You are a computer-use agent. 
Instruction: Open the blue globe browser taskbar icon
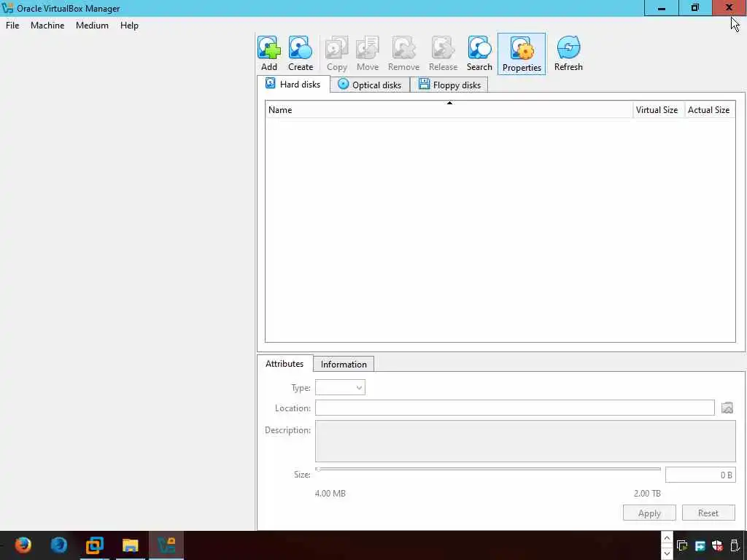59,545
